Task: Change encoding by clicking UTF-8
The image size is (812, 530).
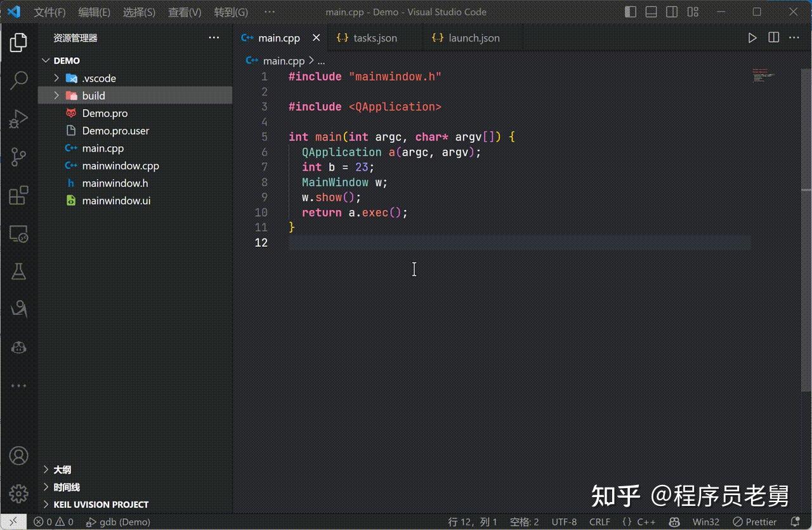Action: (x=564, y=522)
